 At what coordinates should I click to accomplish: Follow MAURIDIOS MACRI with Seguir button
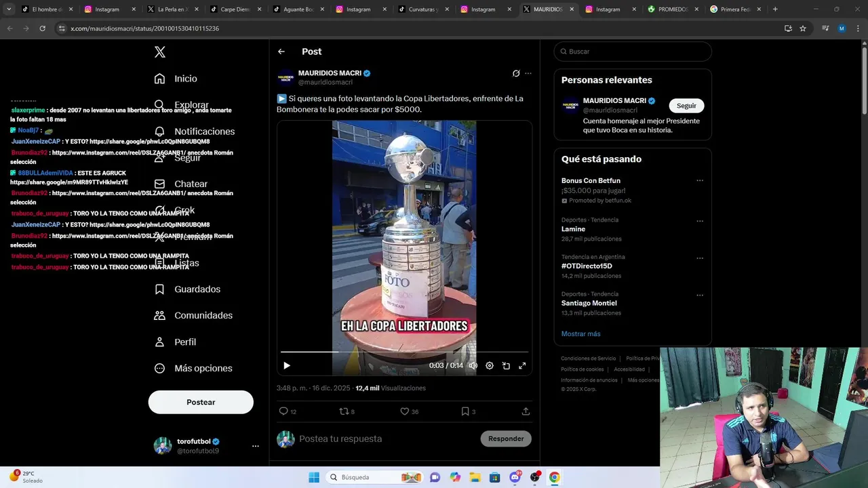686,106
